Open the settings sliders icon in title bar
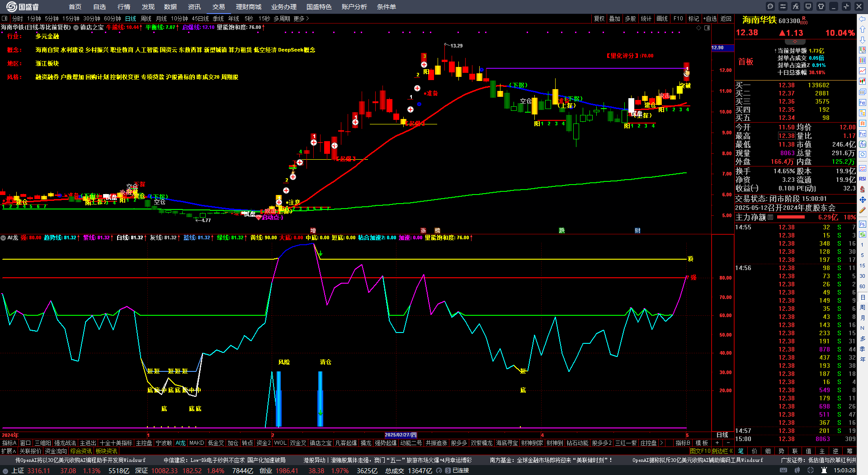This screenshot has width=868, height=475. [x=783, y=6]
